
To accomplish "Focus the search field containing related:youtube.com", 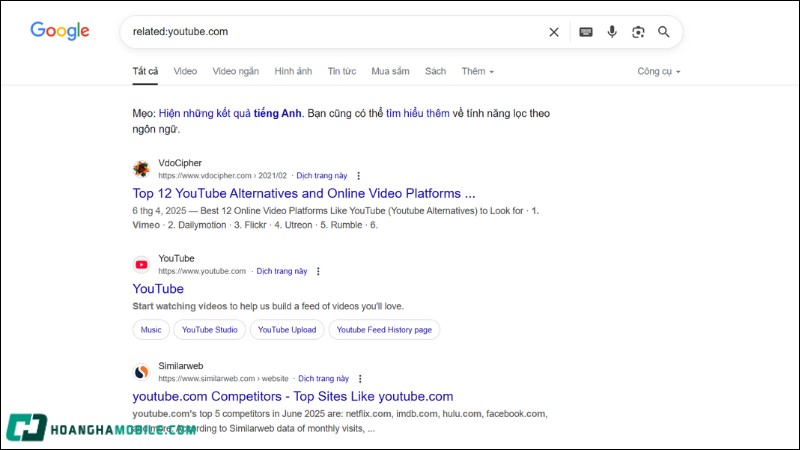I will click(330, 32).
